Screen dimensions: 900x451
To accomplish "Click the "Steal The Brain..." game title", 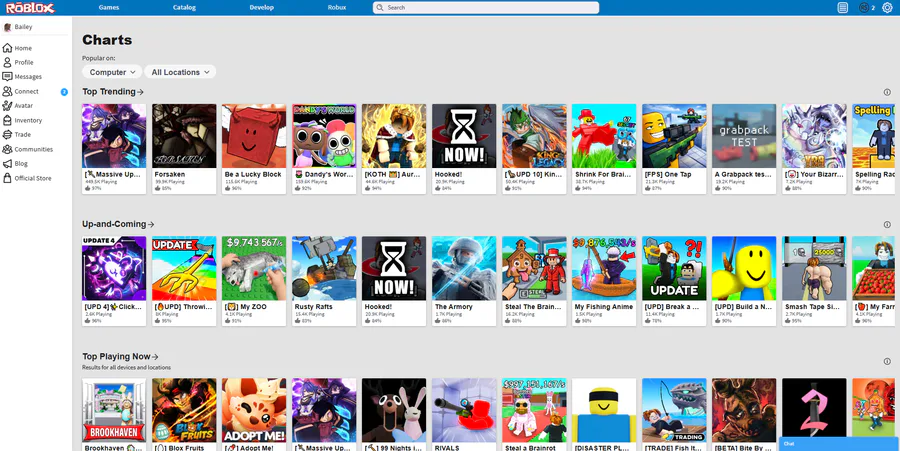I will pos(533,307).
